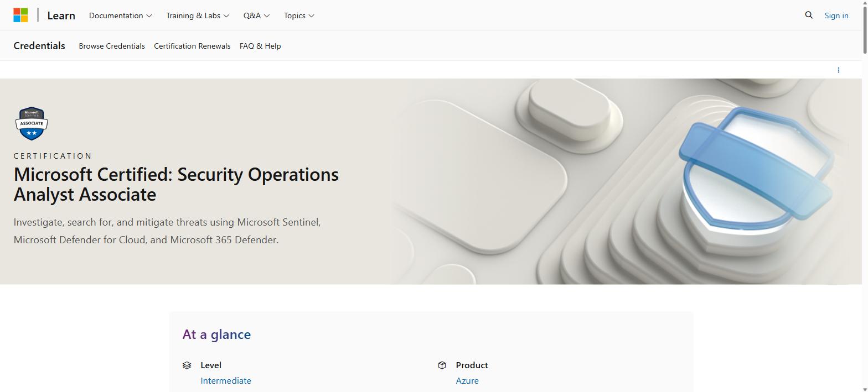Viewport: 868px width, 392px height.
Task: Click the Intermediate level link
Action: (226, 380)
